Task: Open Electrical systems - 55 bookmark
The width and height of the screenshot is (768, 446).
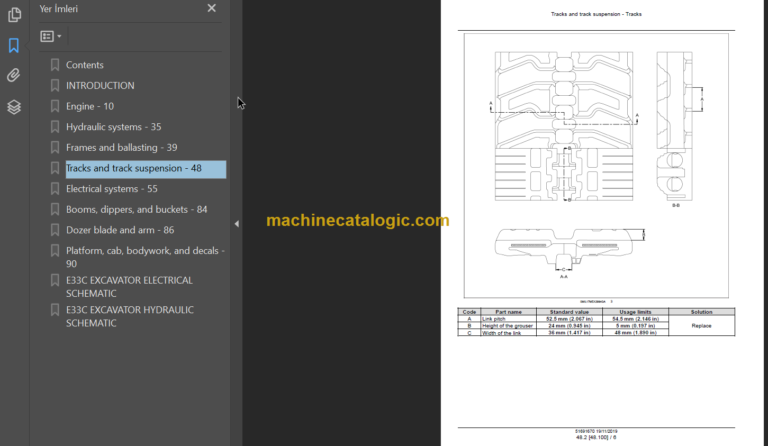Action: 112,189
